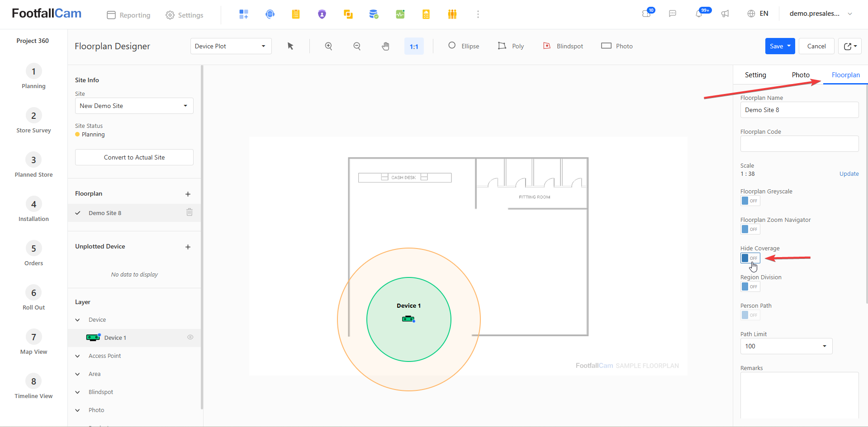Viewport: 868px width, 427px height.
Task: Activate the hand pan tool
Action: coord(385,46)
